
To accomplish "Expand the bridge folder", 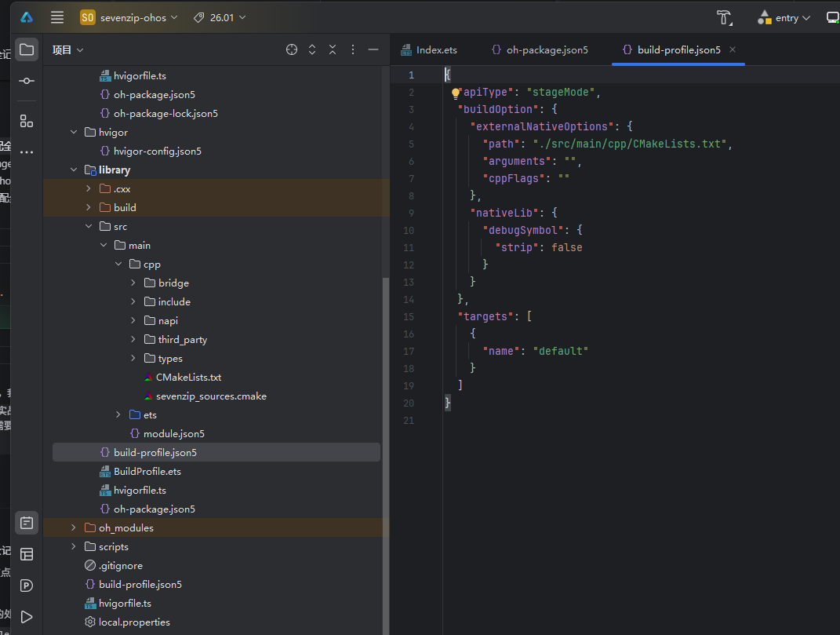I will [133, 283].
